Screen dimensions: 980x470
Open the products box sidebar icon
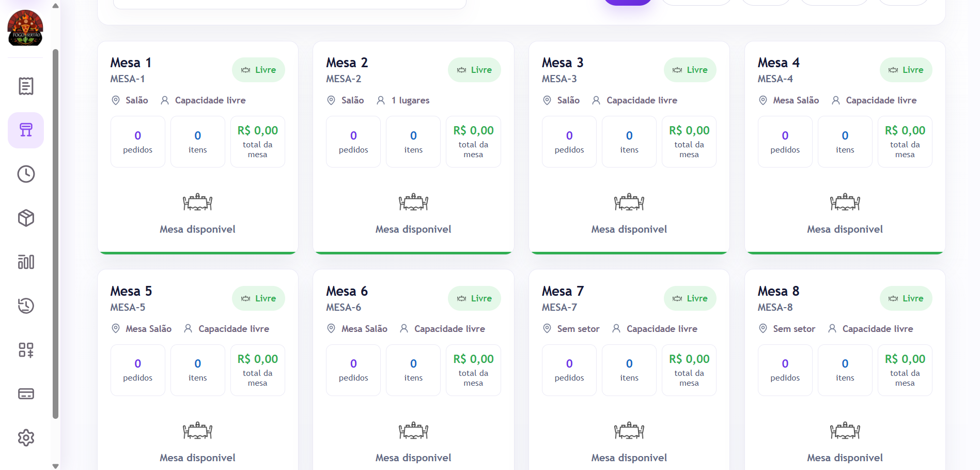26,218
